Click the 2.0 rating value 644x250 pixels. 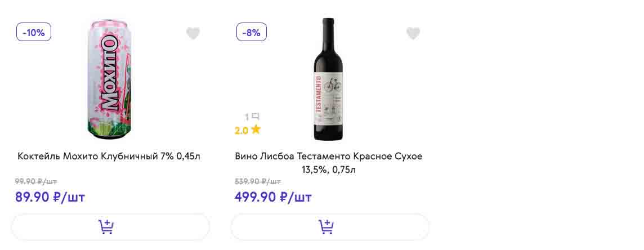click(x=241, y=131)
